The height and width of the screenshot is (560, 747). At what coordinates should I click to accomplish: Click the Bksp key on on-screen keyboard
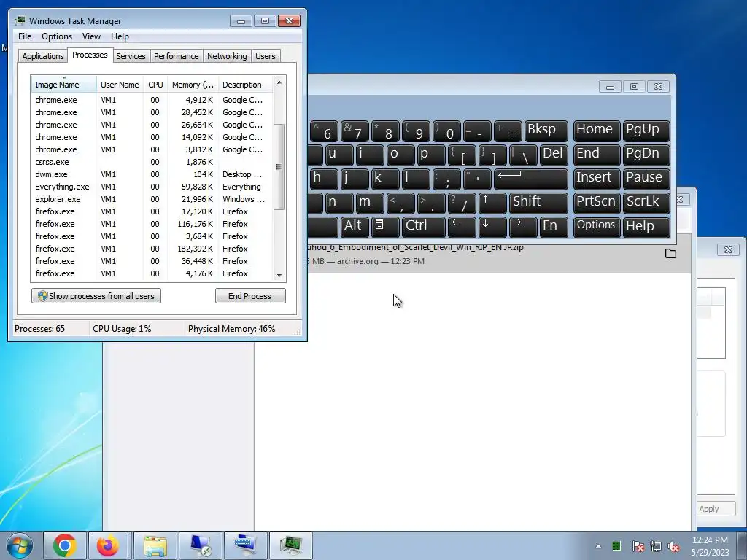click(x=546, y=131)
